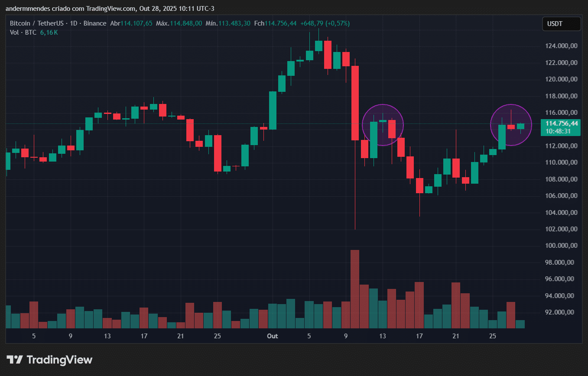The image size is (588, 376).
Task: Select the 6,16 K volume value
Action: coord(49,32)
